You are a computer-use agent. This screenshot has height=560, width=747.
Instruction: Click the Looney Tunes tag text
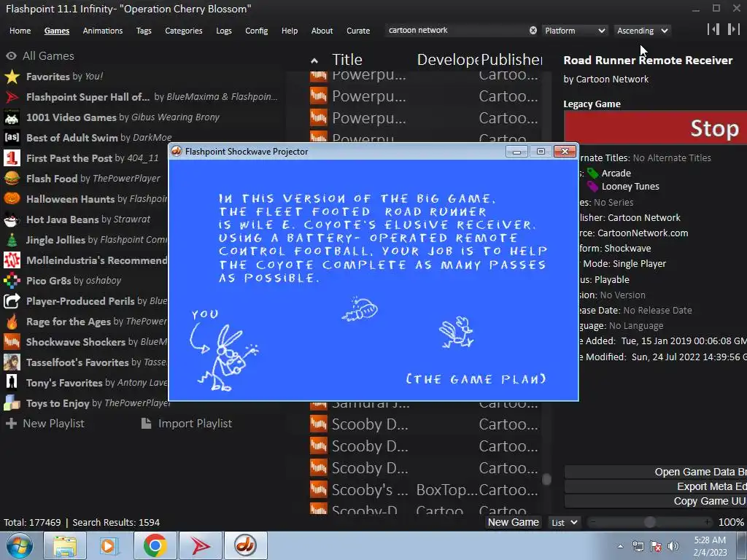click(x=630, y=186)
